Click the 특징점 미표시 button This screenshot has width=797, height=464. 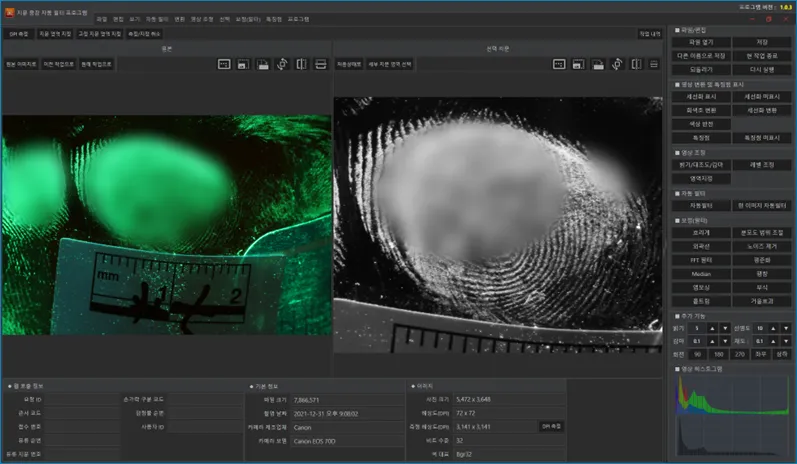click(762, 138)
